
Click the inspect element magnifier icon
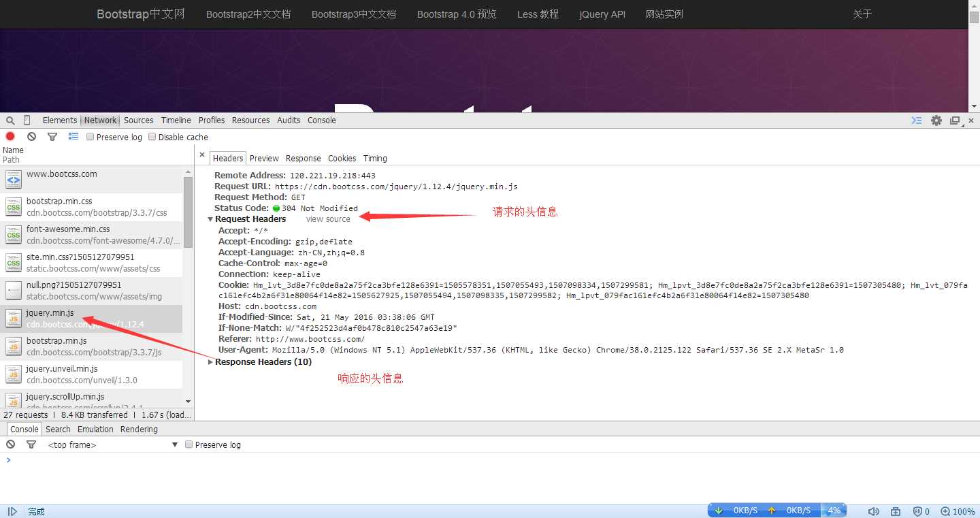point(10,120)
